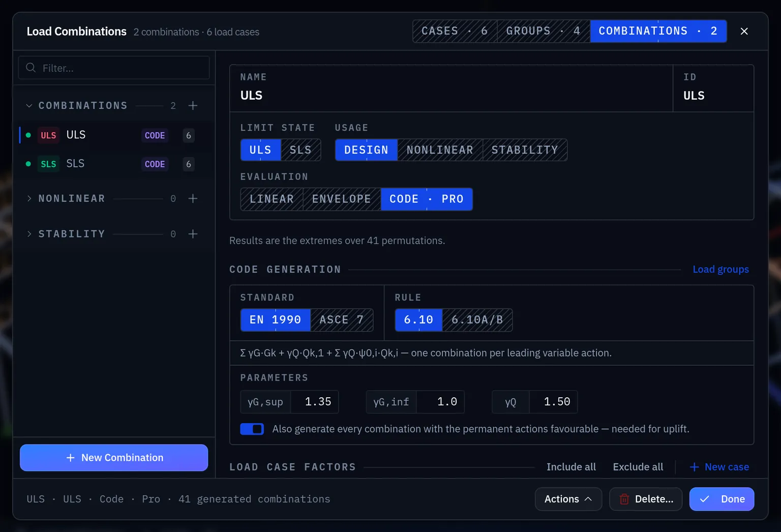This screenshot has height=532, width=781.
Task: Click New Combination button
Action: (114, 458)
